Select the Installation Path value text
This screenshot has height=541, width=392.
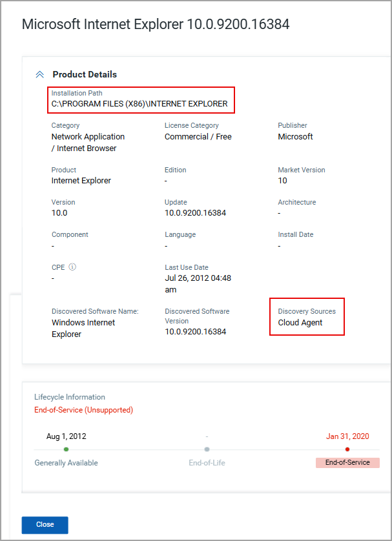[139, 104]
